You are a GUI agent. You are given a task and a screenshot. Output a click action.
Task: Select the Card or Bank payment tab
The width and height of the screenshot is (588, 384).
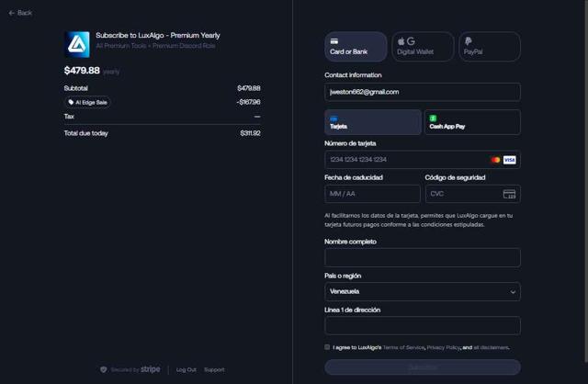pyautogui.click(x=356, y=47)
